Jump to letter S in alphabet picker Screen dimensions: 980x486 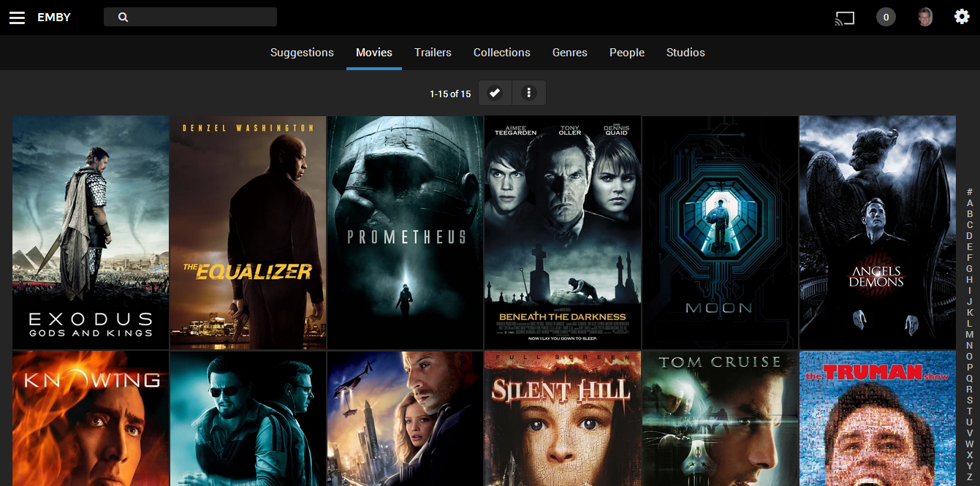[970, 400]
